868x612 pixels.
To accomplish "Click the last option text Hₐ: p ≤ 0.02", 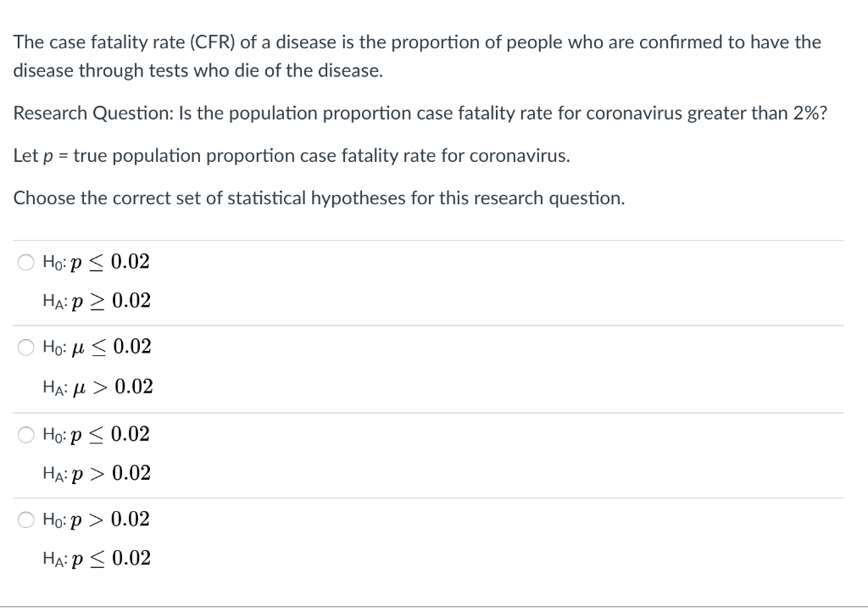I will pyautogui.click(x=96, y=559).
